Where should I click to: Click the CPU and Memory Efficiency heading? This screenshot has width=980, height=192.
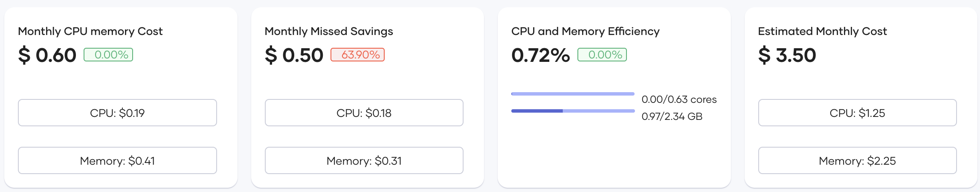pos(585,31)
